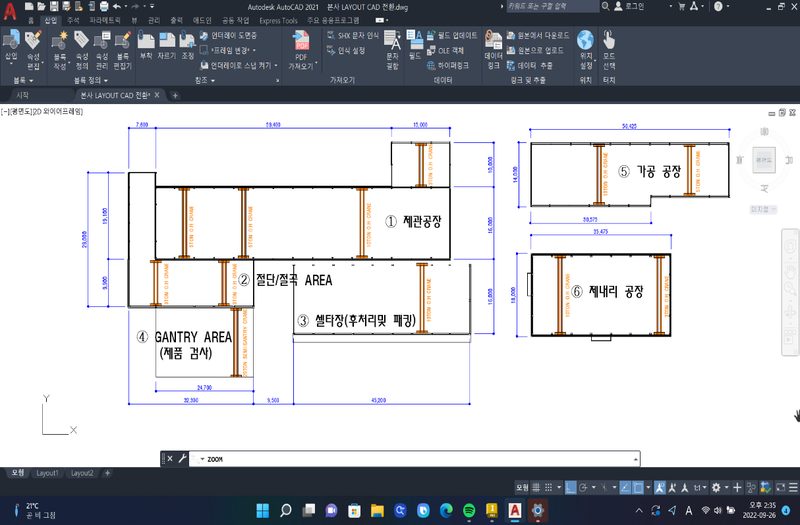Screen dimensions: 800x525
Task: Open the Layout1 tab
Action: (48, 473)
